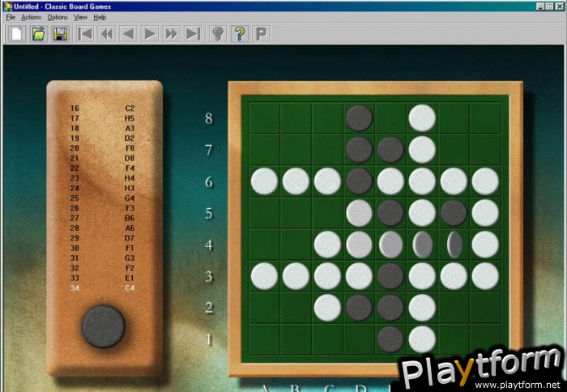The height and width of the screenshot is (392, 567).
Task: Open the View menu
Action: (80, 17)
